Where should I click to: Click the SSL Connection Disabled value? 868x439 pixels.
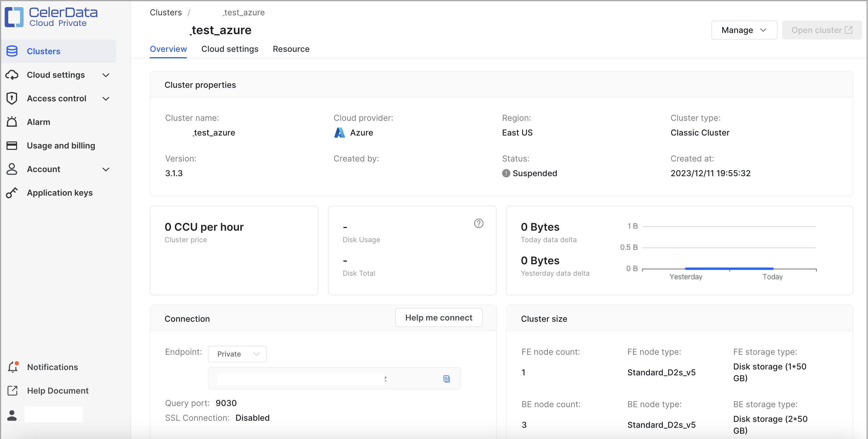click(253, 418)
